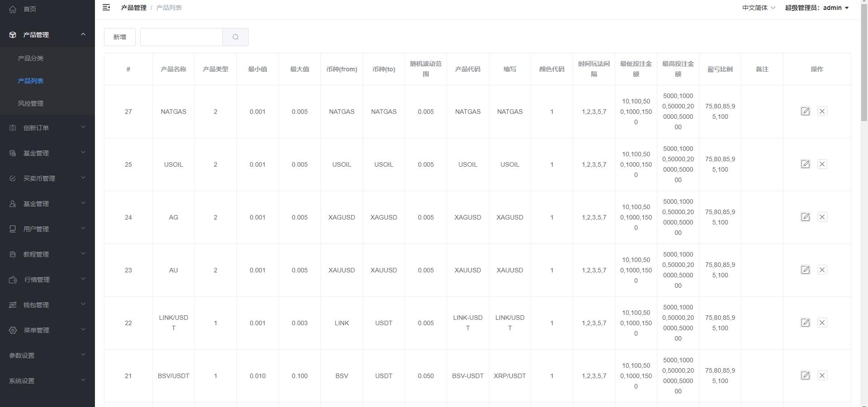Click the XAUUSD 币种(to) cell
This screenshot has width=868, height=407.
pyautogui.click(x=384, y=270)
